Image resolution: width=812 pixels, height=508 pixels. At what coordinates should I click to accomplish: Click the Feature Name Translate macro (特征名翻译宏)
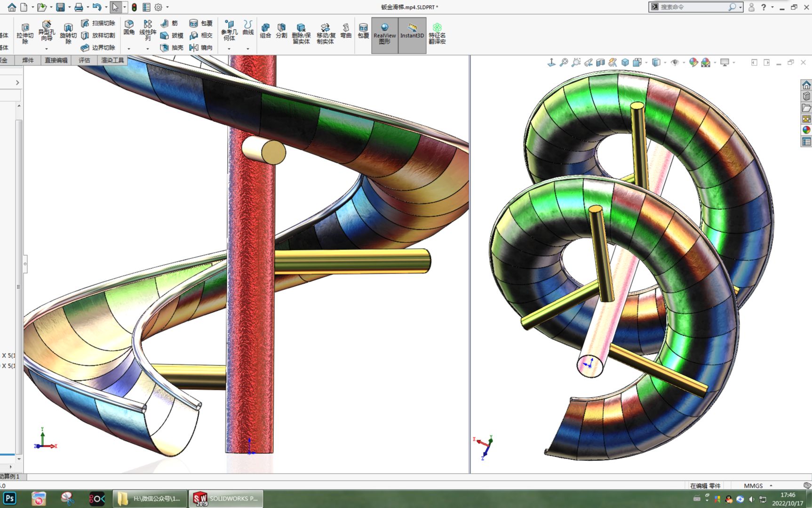[437, 33]
